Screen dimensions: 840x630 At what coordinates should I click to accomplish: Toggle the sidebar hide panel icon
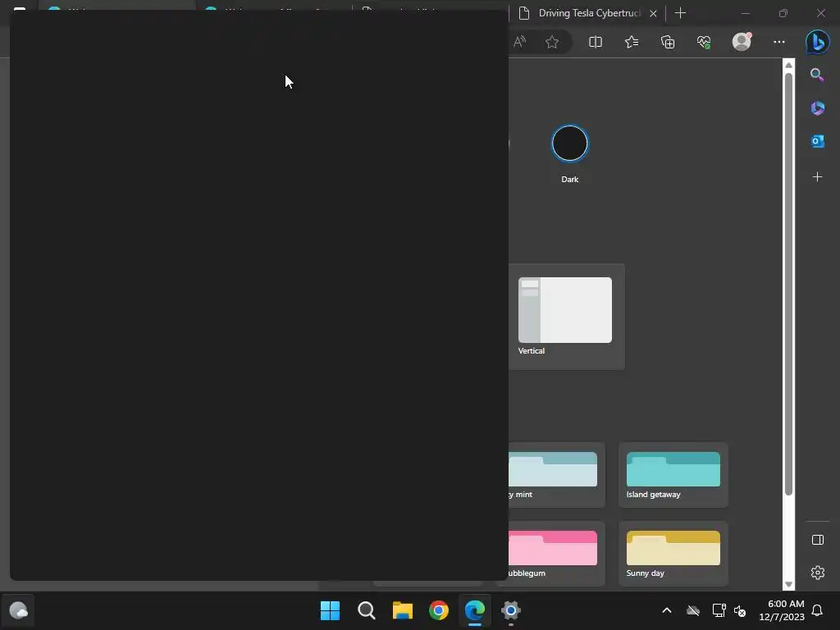click(818, 540)
